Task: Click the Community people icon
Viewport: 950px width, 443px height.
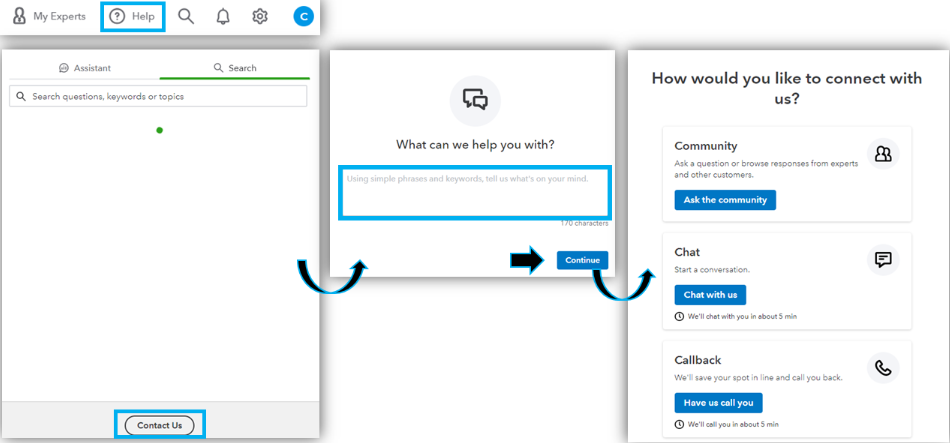Action: [883, 154]
